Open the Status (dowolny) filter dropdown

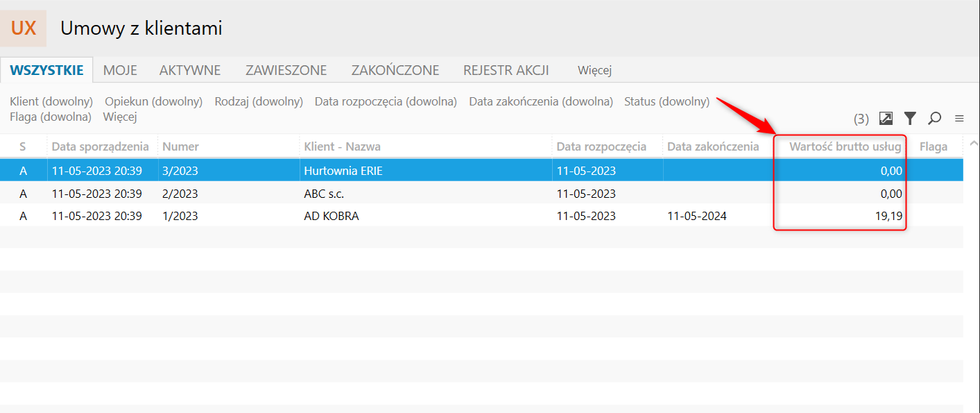click(x=667, y=101)
